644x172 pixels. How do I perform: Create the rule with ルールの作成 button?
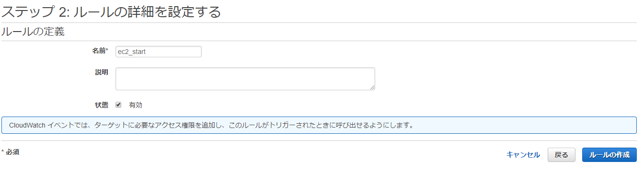(609, 155)
